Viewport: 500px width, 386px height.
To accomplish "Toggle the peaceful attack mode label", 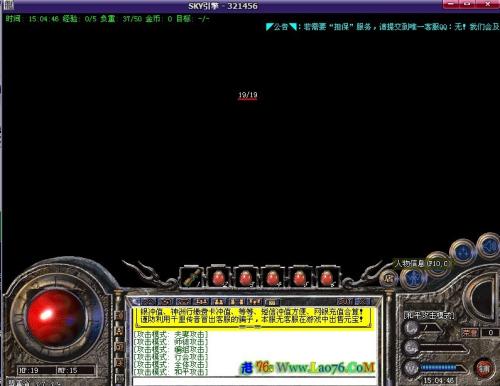I will point(429,315).
